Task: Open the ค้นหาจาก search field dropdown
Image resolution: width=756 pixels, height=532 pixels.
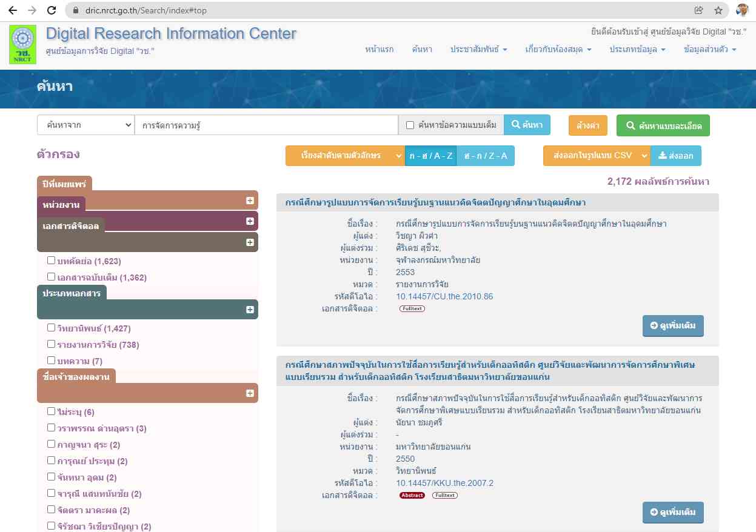Action: (x=85, y=125)
